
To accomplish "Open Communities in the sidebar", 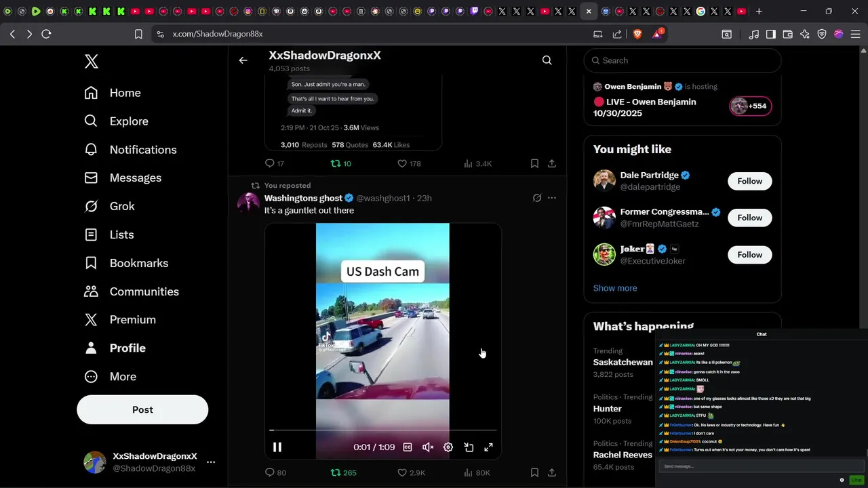I will [132, 291].
